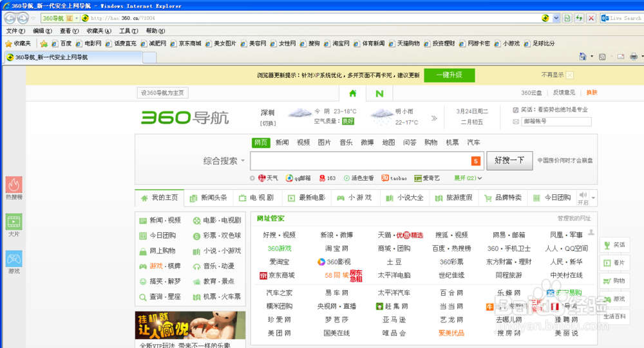Open the 挂机就让人愉悦 banner thumbnail
Screen dimensions: 644x348
click(190, 325)
